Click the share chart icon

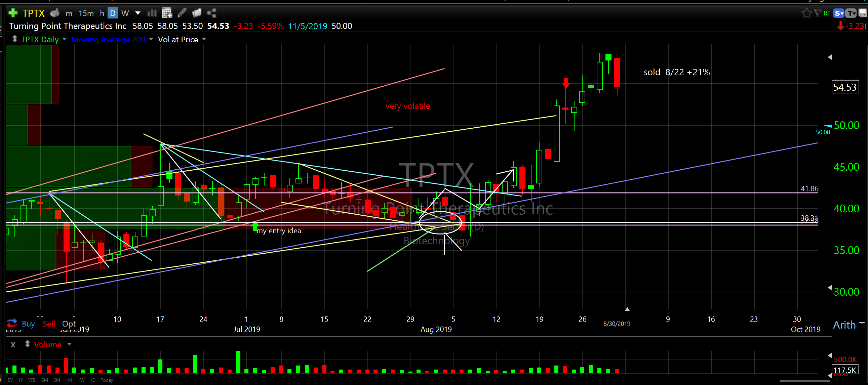point(211,13)
